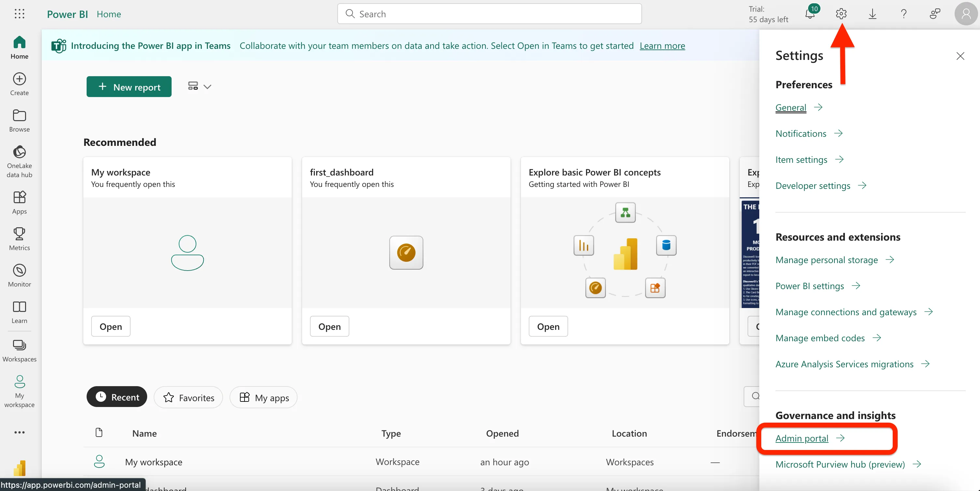Click the download arrow icon

pyautogui.click(x=872, y=14)
